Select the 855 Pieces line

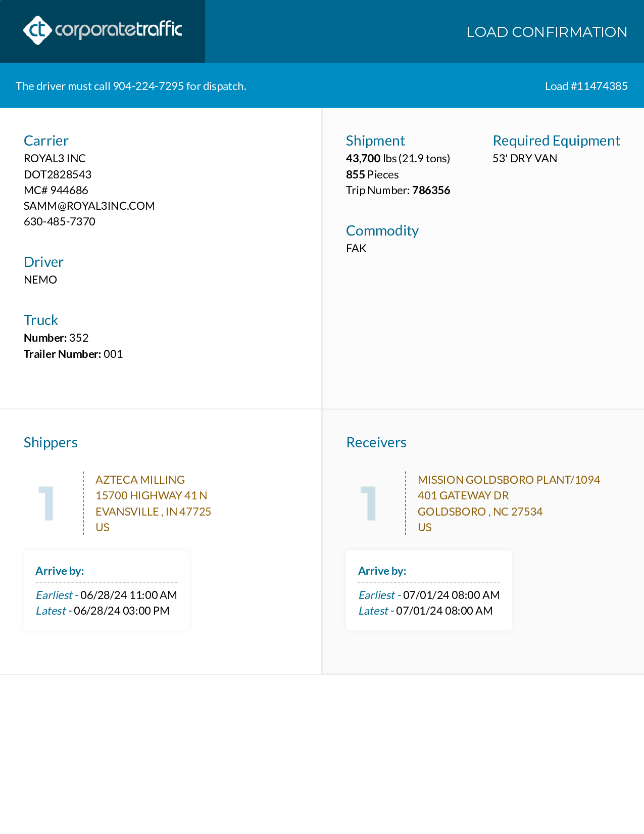[372, 174]
